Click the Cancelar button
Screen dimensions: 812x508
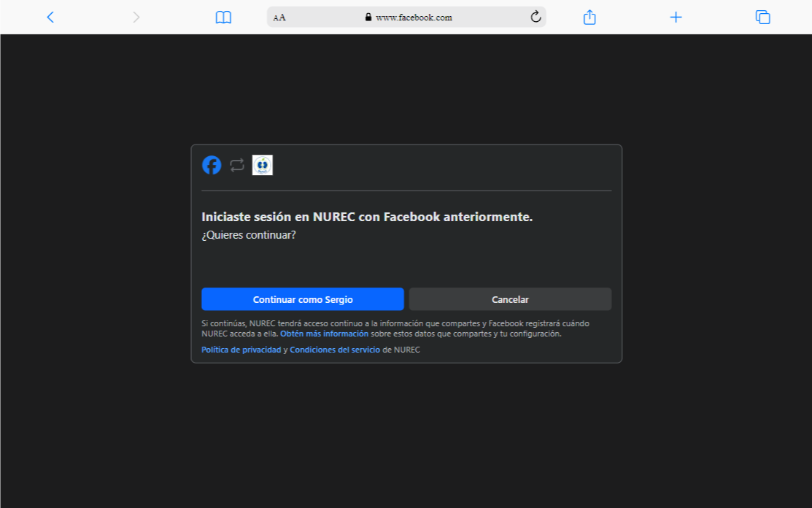click(510, 299)
